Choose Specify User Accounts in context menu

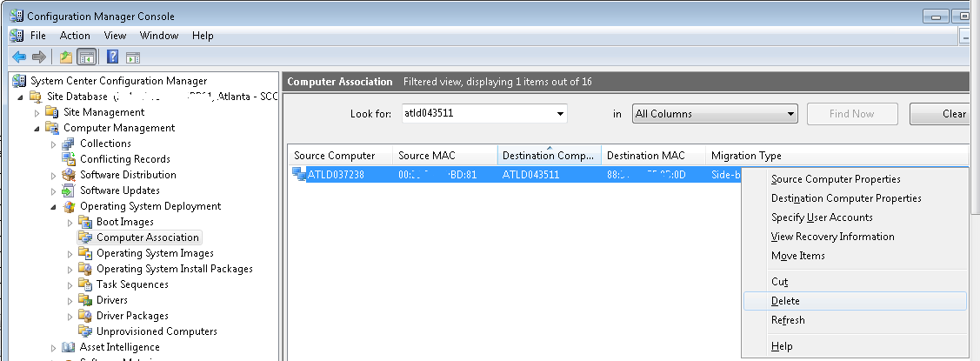[x=855, y=217]
